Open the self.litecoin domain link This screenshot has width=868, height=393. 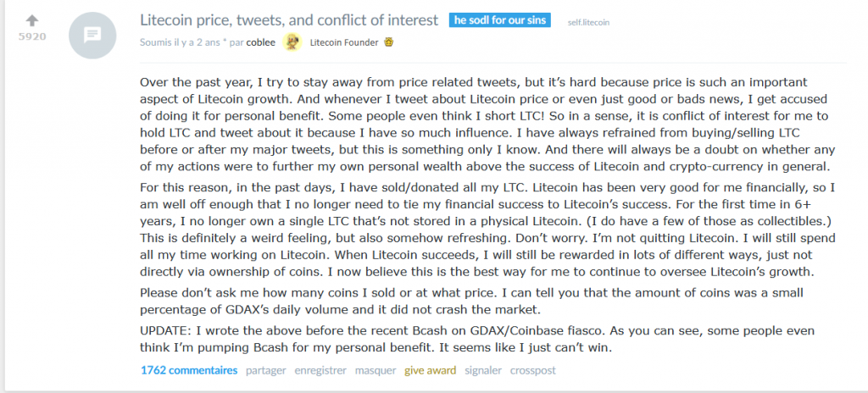(x=588, y=21)
